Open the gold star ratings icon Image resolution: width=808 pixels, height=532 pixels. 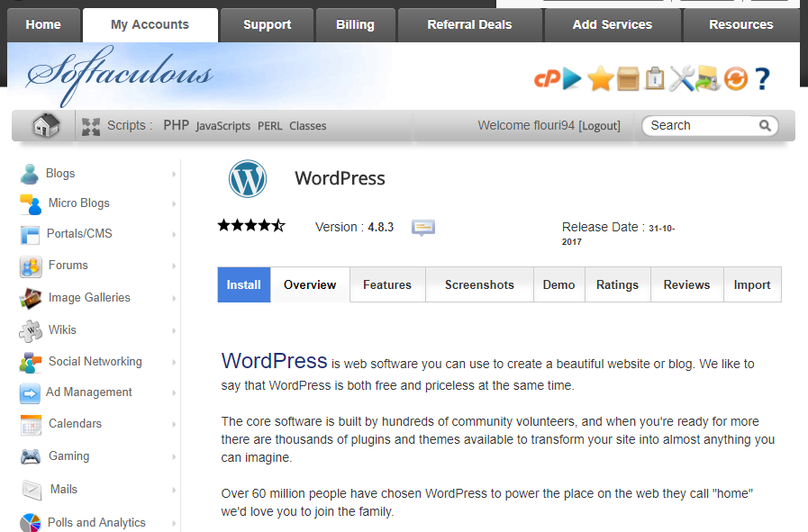coord(600,79)
